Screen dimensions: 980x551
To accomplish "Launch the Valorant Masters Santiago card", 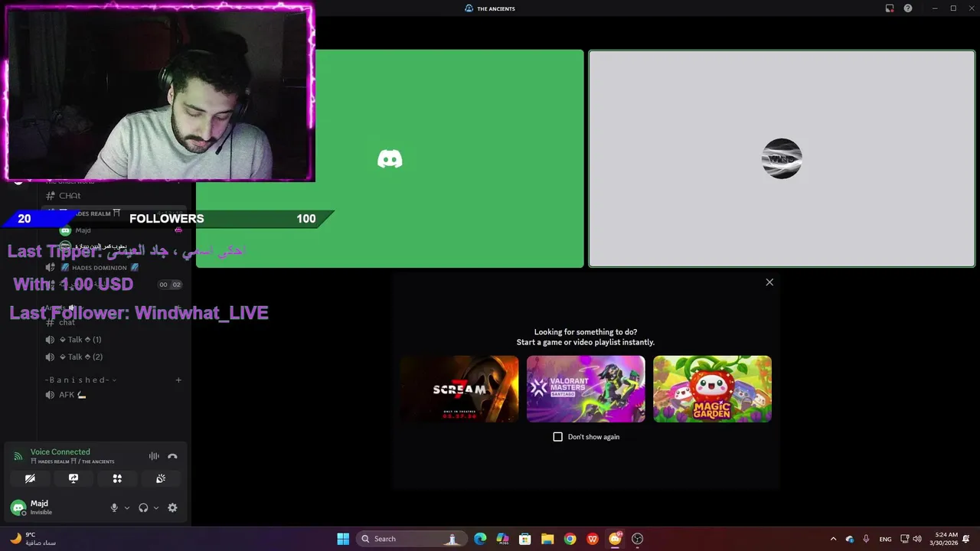I will click(x=586, y=389).
